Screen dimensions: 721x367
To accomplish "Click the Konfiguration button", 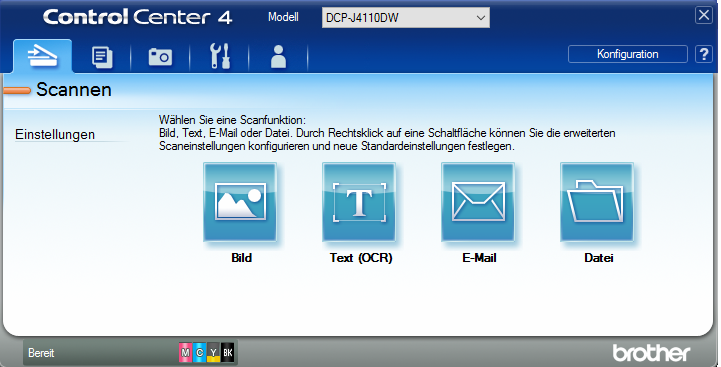I will (628, 54).
